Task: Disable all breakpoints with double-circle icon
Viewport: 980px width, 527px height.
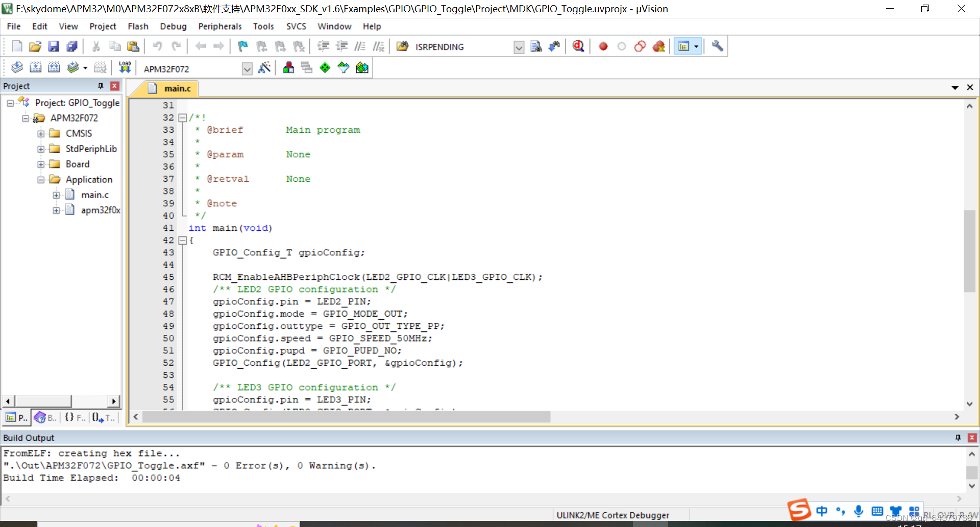Action: [x=640, y=46]
